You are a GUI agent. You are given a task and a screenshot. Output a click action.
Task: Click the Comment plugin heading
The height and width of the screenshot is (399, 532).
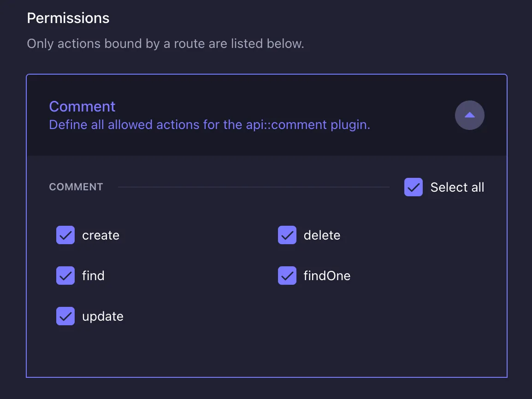[x=82, y=106]
